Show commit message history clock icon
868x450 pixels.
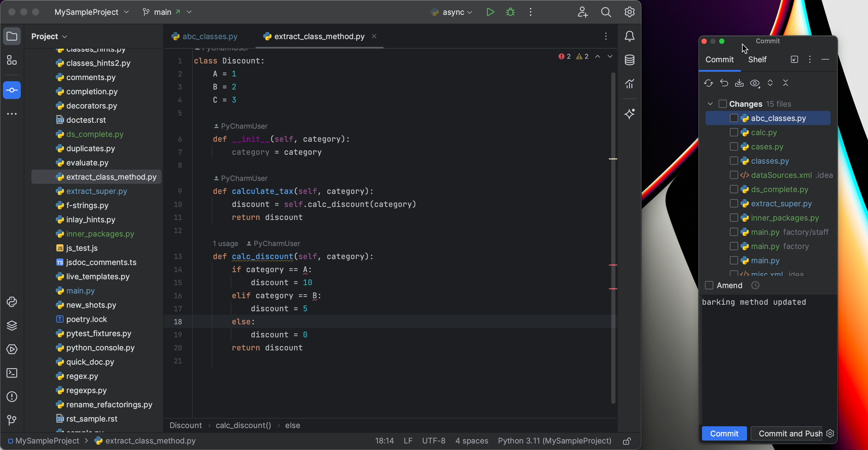pyautogui.click(x=755, y=286)
